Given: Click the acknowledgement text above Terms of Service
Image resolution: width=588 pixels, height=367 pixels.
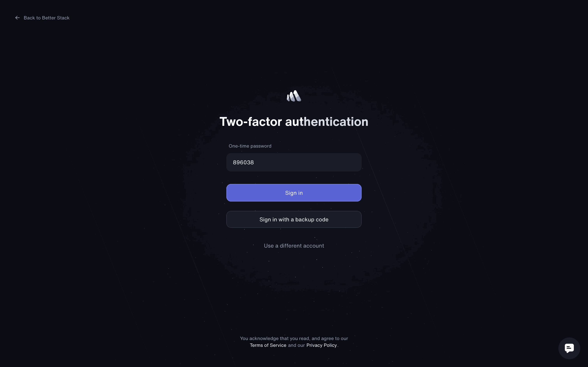Looking at the screenshot, I should click(294, 338).
